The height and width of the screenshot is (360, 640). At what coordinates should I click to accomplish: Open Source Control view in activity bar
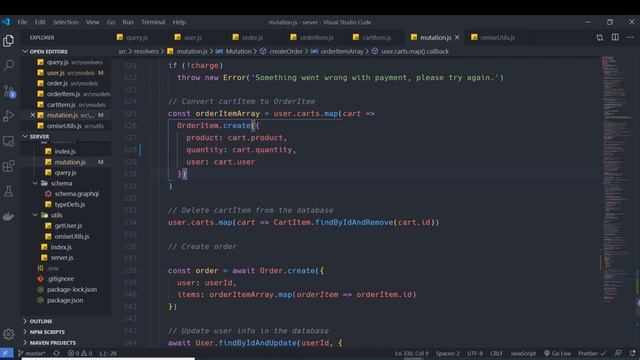point(9,91)
